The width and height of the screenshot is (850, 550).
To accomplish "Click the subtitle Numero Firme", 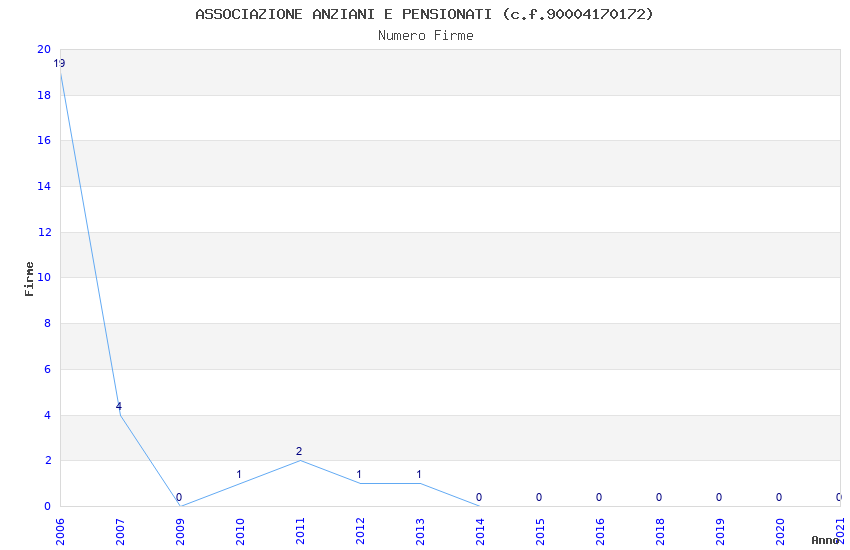I will point(426,36).
